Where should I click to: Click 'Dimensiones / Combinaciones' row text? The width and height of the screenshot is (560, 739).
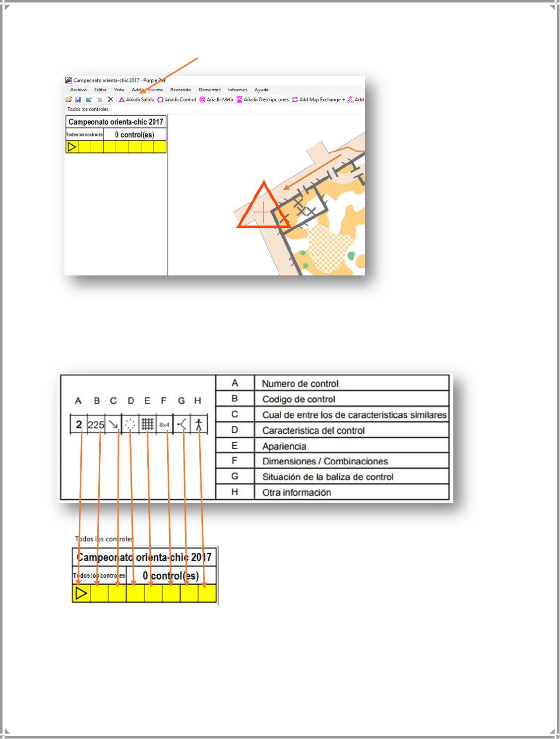click(x=325, y=461)
